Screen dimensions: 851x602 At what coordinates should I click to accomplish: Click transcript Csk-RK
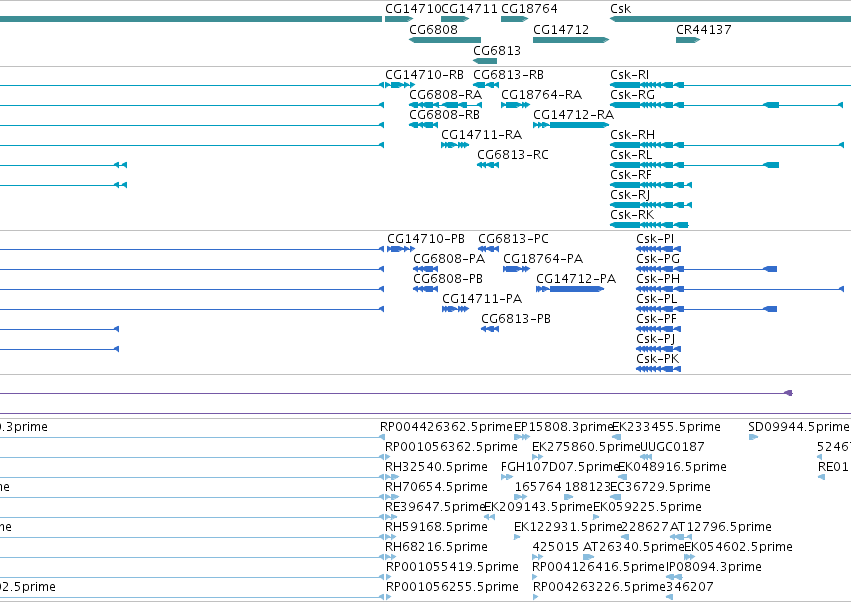[632, 215]
